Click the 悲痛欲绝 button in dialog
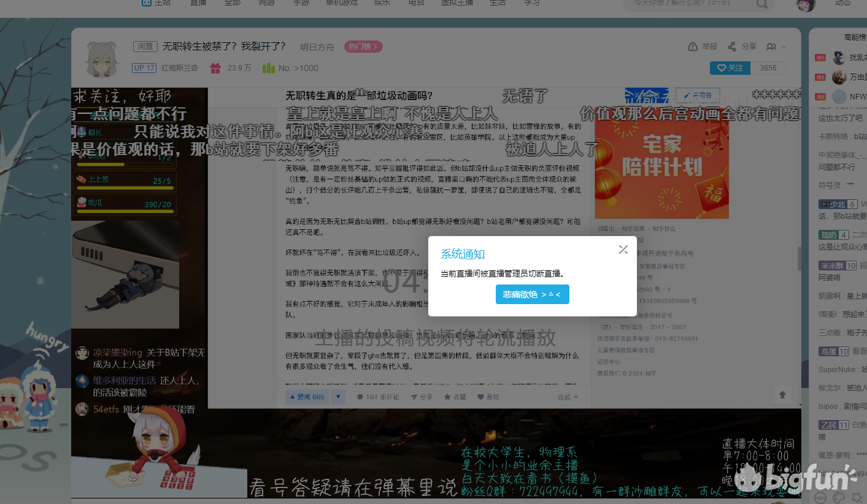867x504 pixels. pos(532,294)
